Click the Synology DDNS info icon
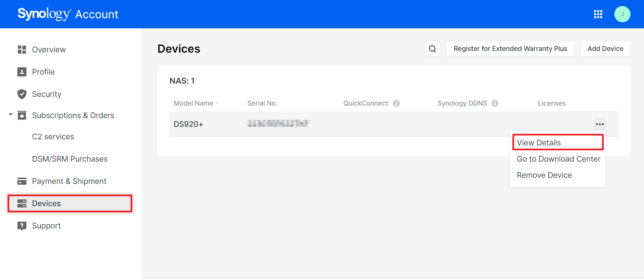Screen dimensions: 644x279 click(495, 103)
